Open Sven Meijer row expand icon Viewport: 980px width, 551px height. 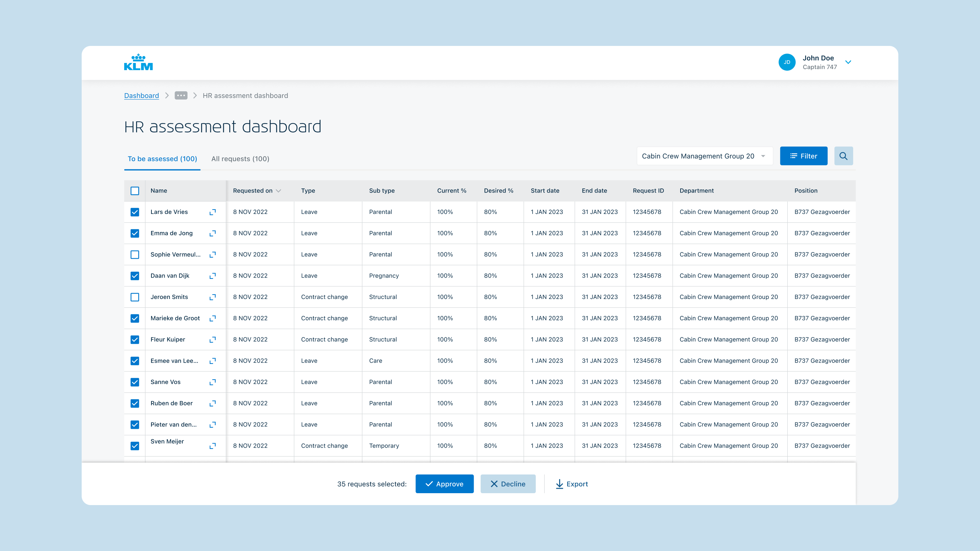213,446
